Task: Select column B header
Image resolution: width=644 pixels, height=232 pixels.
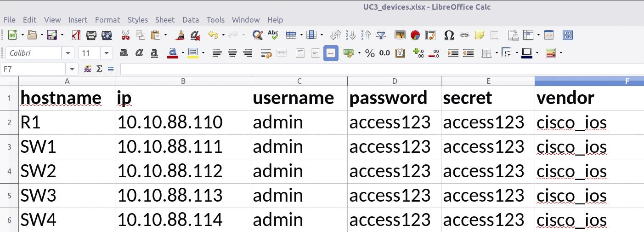Action: click(x=183, y=81)
